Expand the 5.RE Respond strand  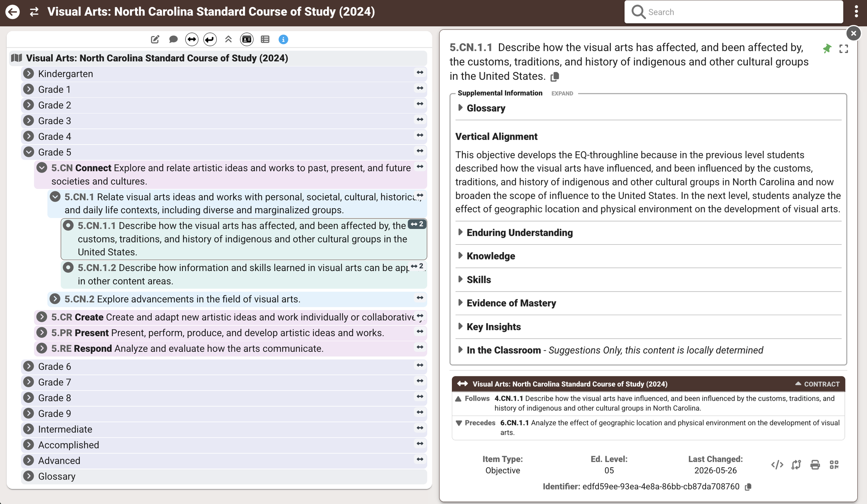click(42, 348)
